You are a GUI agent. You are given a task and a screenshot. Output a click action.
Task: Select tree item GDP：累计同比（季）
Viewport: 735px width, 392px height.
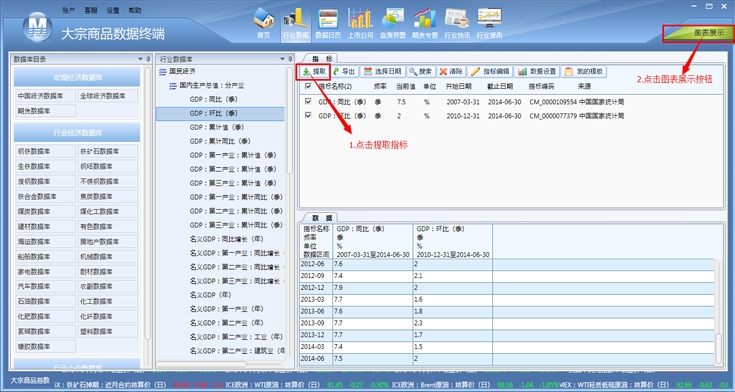pyautogui.click(x=220, y=141)
